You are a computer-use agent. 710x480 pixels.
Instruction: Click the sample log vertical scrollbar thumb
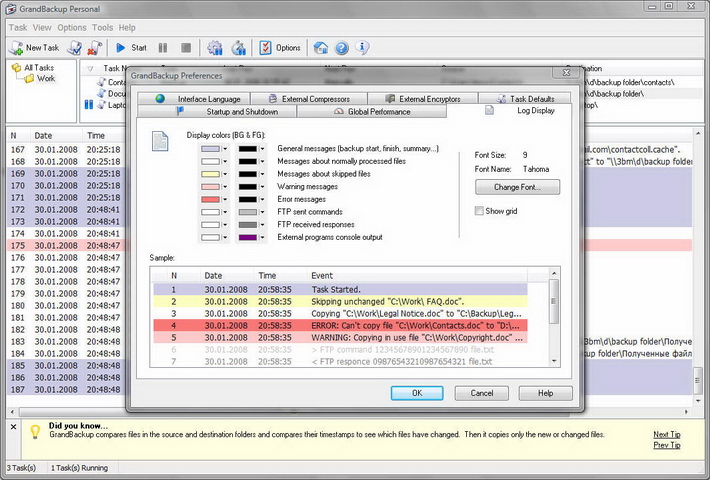(553, 301)
